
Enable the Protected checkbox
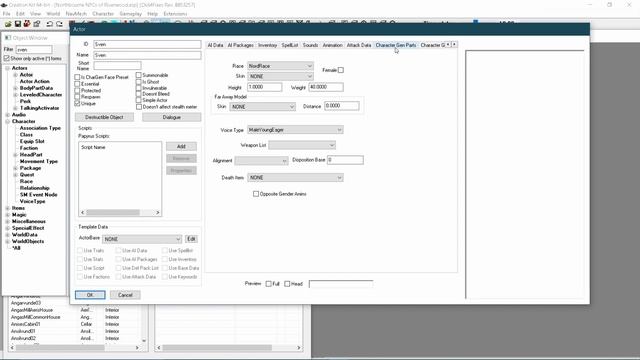pos(77,90)
